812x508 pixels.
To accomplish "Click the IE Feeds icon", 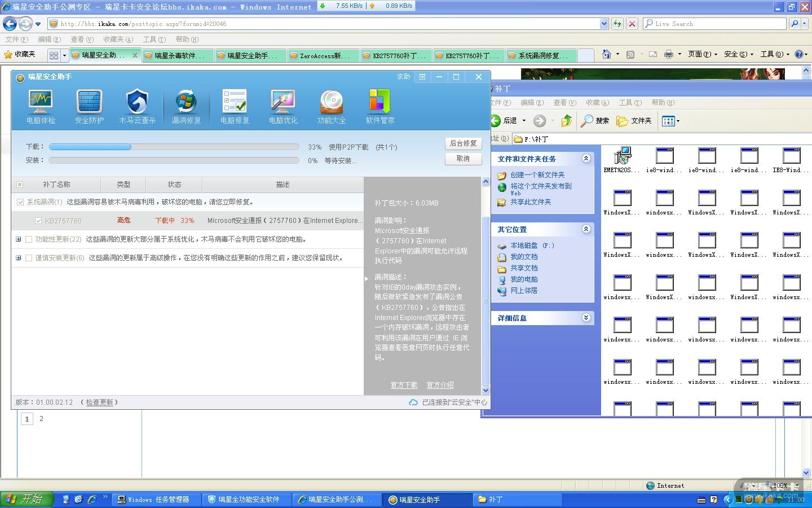I will (x=630, y=54).
